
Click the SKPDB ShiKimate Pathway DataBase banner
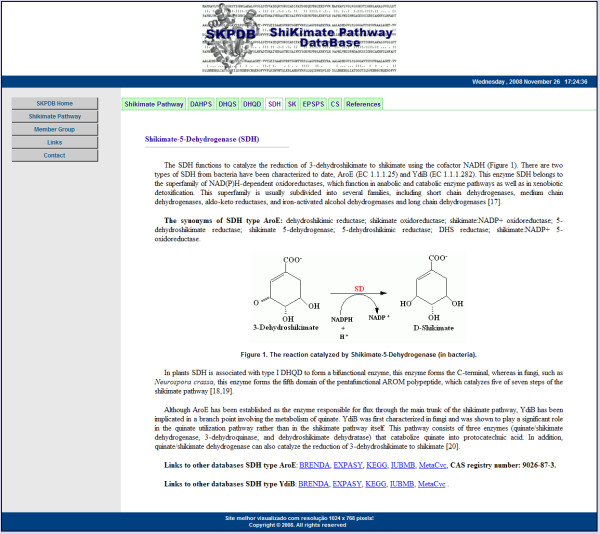[299, 38]
